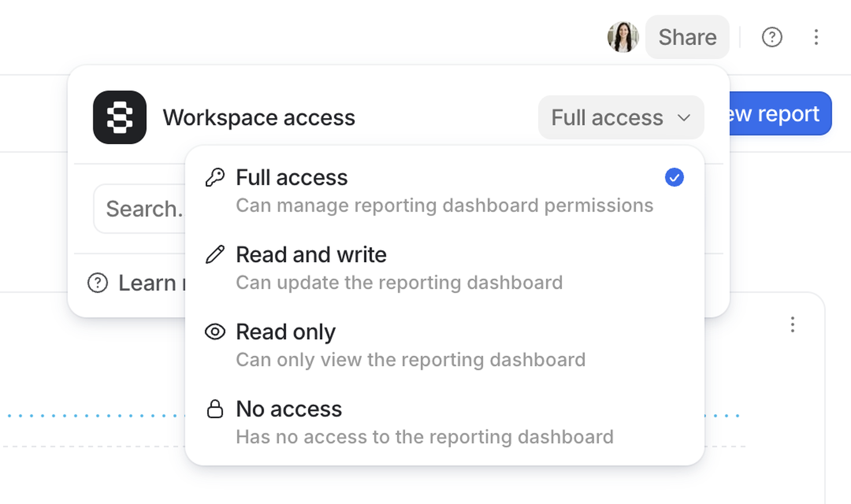The width and height of the screenshot is (851, 504).
Task: Click the pencil icon for Read and write
Action: pyautogui.click(x=215, y=254)
